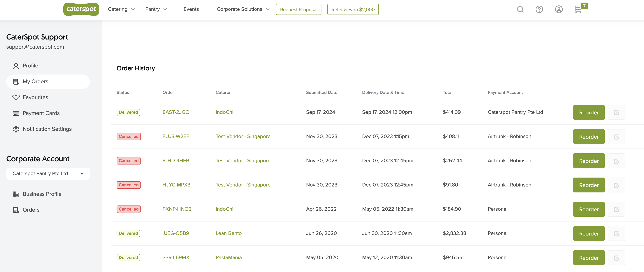644x272 pixels.
Task: Open the user account icon
Action: coord(559,9)
